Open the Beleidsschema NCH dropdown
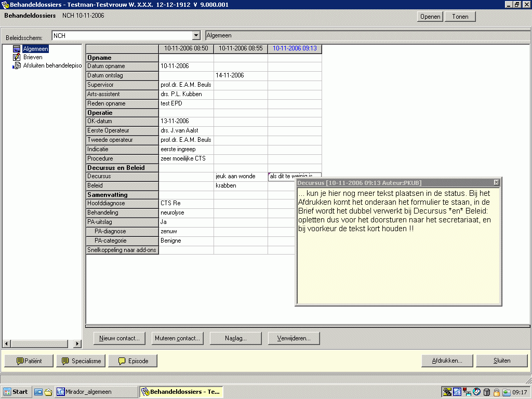Image resolution: width=532 pixels, height=399 pixels. click(x=196, y=36)
